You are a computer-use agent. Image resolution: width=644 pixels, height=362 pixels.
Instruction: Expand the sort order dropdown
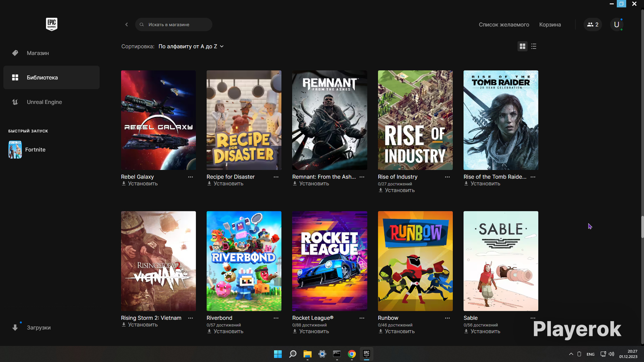pos(191,46)
